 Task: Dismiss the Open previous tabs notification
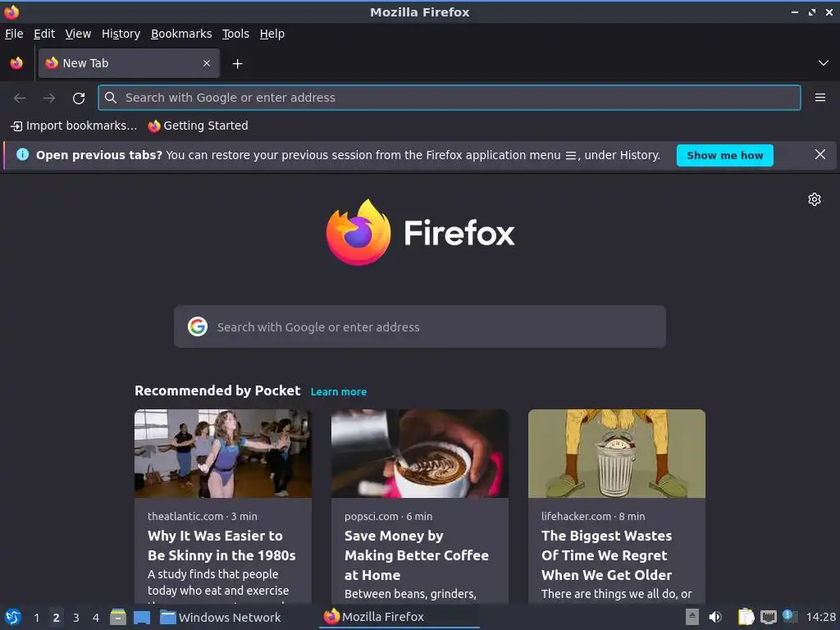(x=819, y=155)
